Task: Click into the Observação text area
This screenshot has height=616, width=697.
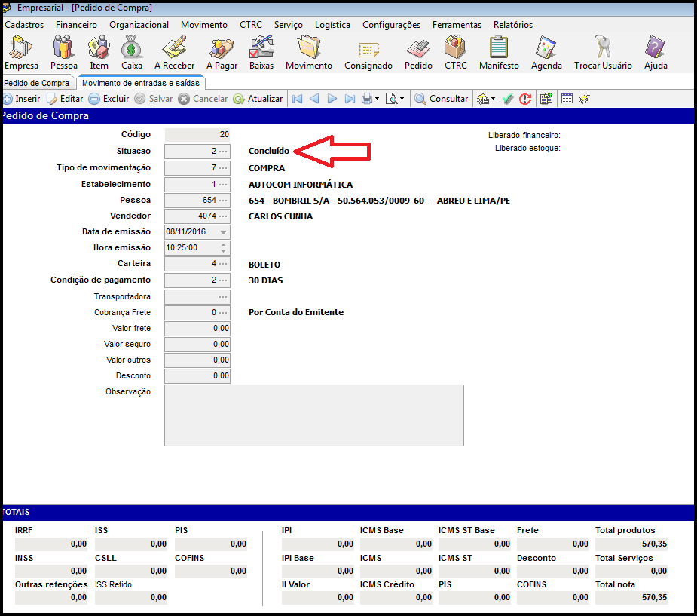Action: (313, 415)
